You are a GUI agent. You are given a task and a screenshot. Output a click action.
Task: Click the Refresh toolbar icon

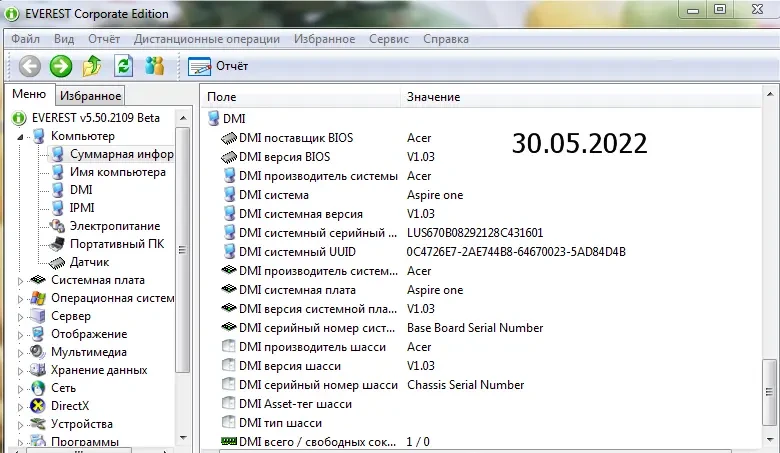coord(123,66)
